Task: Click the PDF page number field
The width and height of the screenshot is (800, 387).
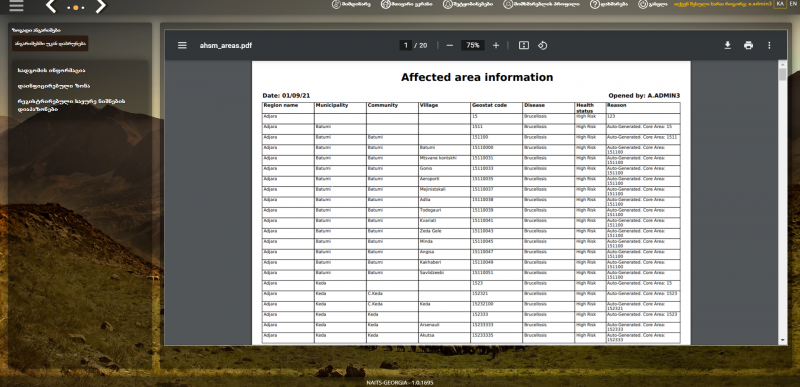Action: click(x=406, y=45)
